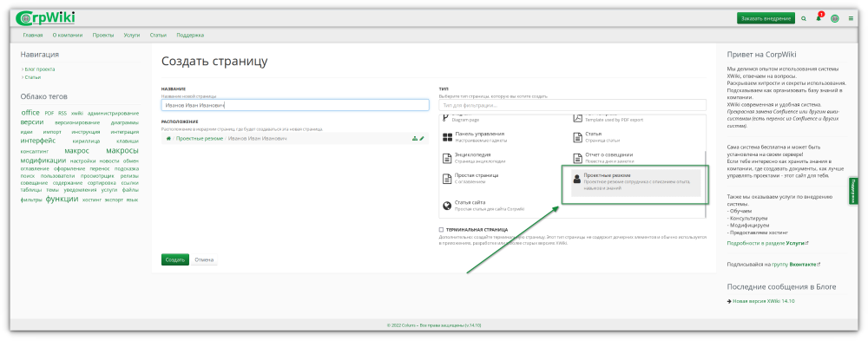Open the Услуги menu item
The width and height of the screenshot is (868, 341).
pos(132,35)
